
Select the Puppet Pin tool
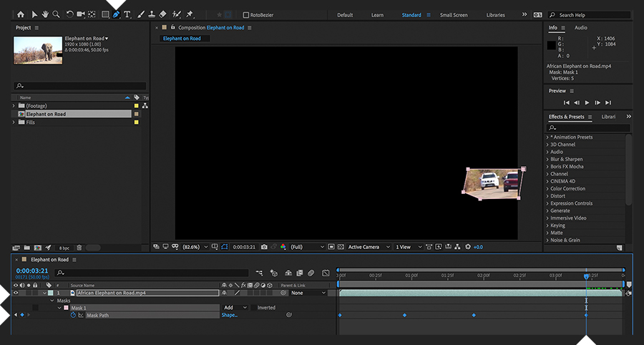coord(190,14)
